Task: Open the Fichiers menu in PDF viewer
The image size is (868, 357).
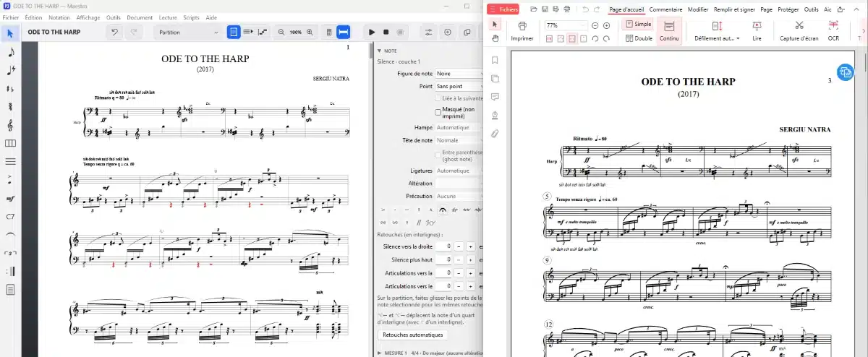Action: tap(503, 9)
